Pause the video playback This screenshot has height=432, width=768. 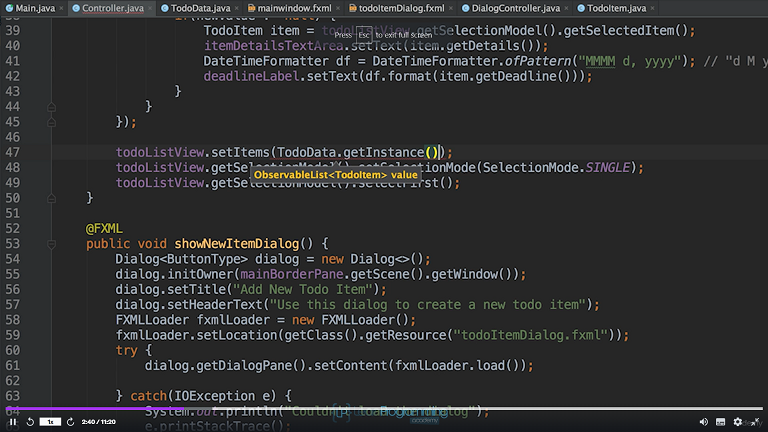tap(13, 422)
